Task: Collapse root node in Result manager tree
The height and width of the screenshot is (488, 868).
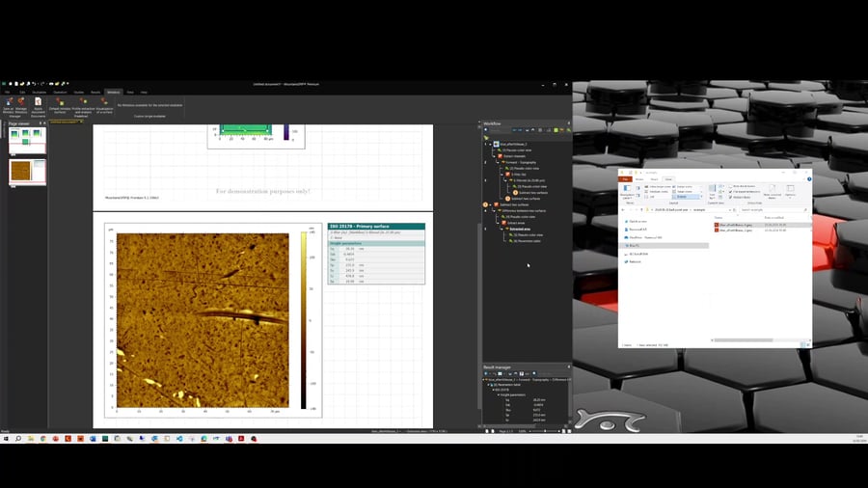Action: 483,380
